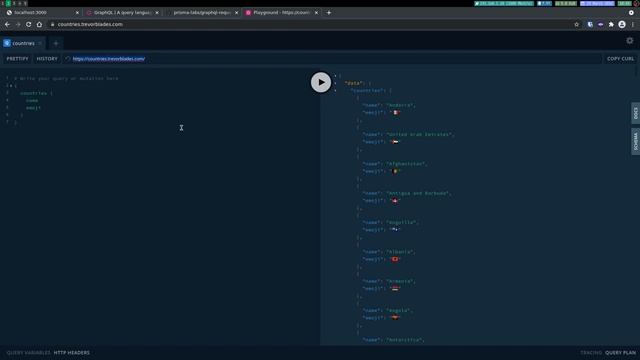Click "United Arab Emirates" in the response
Screen dimensions: 640x360
[420, 134]
